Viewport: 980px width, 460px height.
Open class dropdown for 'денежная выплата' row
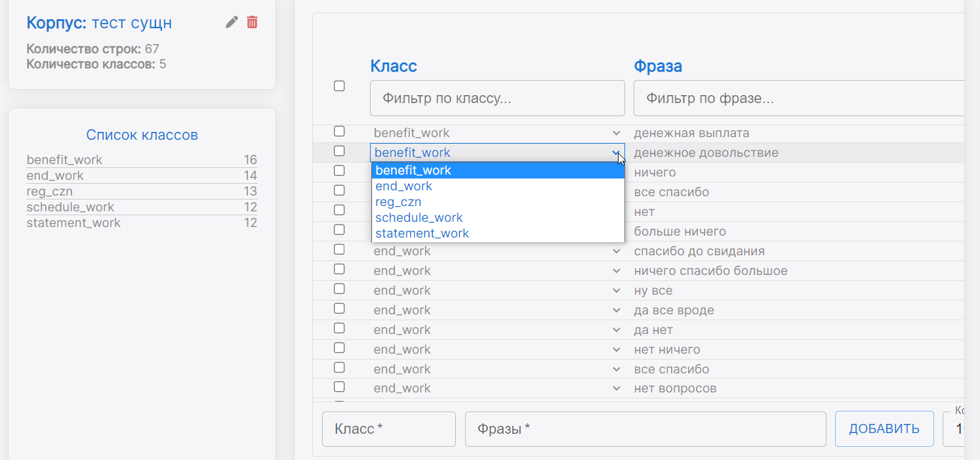[497, 133]
